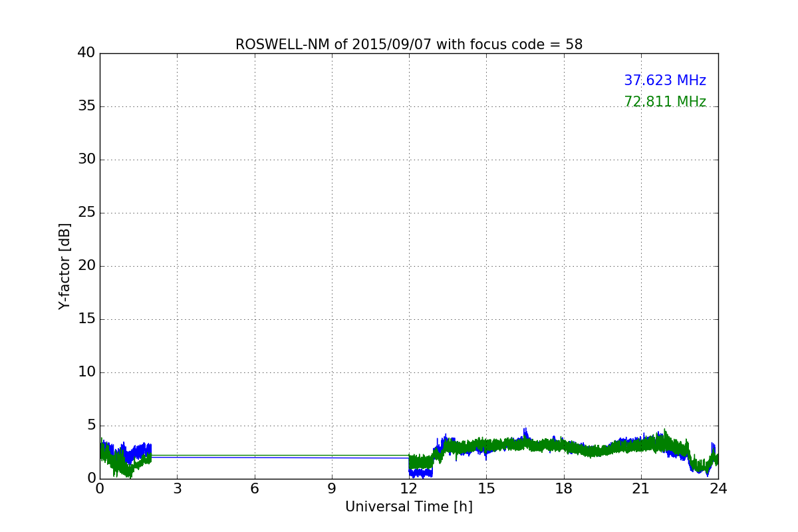Viewport: 798px width, 532px height.
Task: Click the x-axis tick label 18
Action: pyautogui.click(x=564, y=489)
